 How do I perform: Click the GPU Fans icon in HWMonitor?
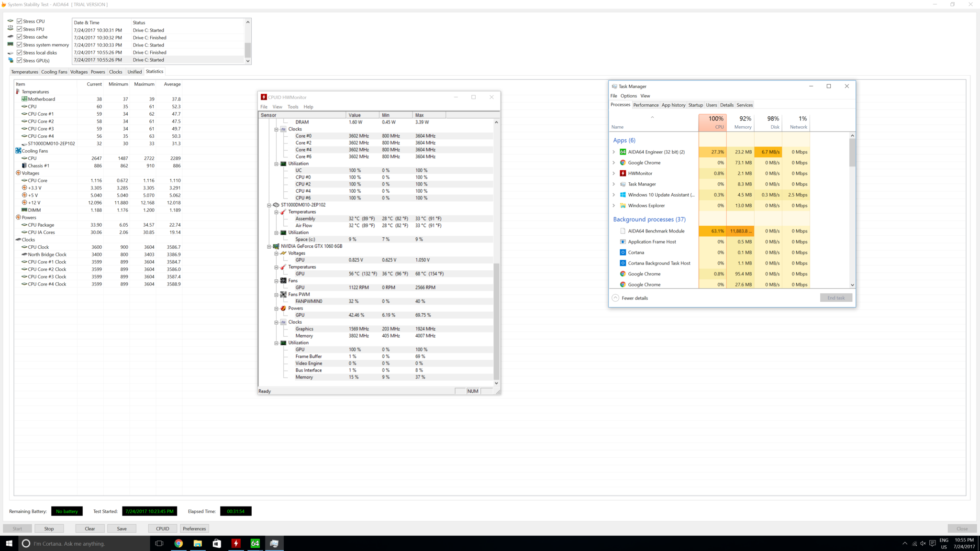point(283,281)
